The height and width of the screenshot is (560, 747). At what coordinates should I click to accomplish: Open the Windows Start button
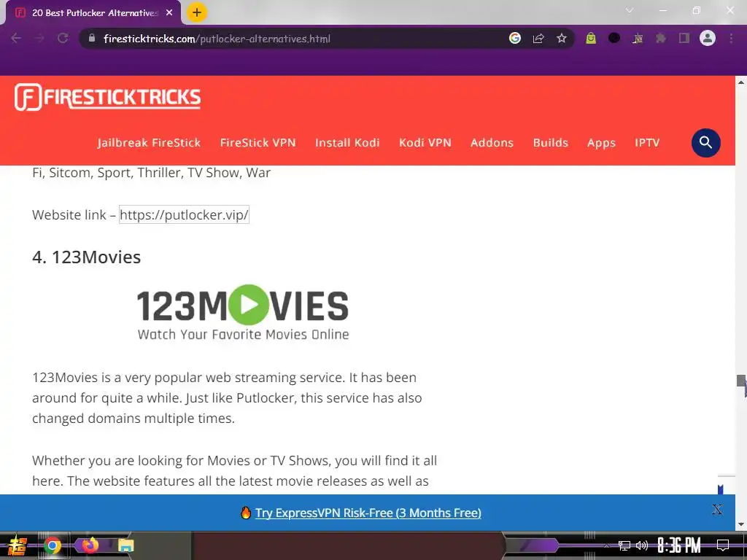pyautogui.click(x=17, y=545)
